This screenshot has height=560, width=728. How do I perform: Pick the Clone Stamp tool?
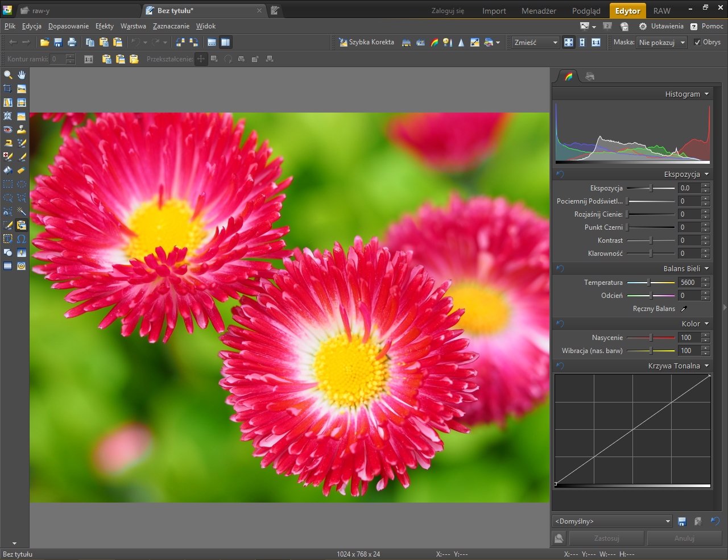coord(22,130)
